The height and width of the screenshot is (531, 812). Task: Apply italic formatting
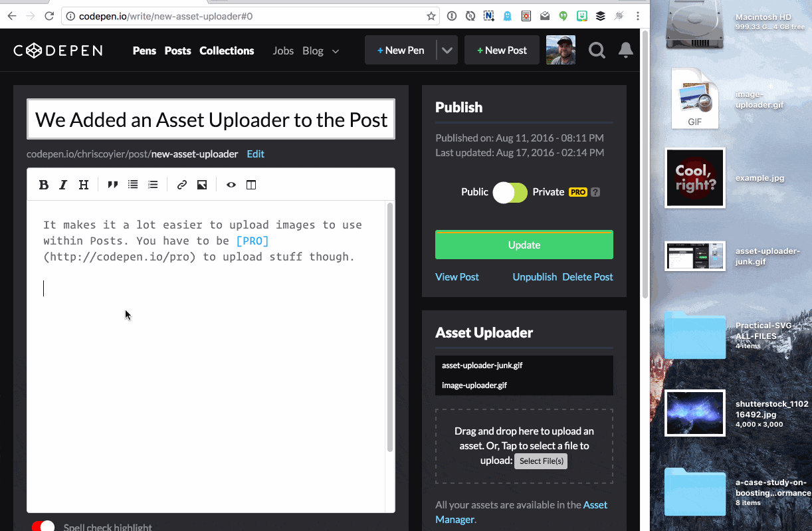point(63,184)
